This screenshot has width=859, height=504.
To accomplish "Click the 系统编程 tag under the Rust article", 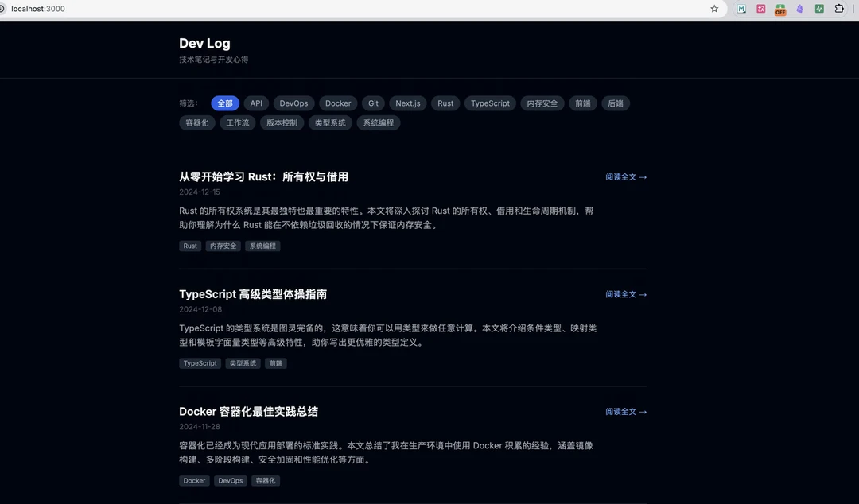I will [x=263, y=246].
